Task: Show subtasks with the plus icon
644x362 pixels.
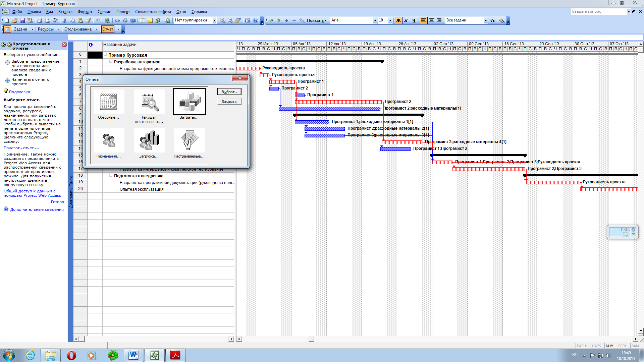Action: pos(286,20)
